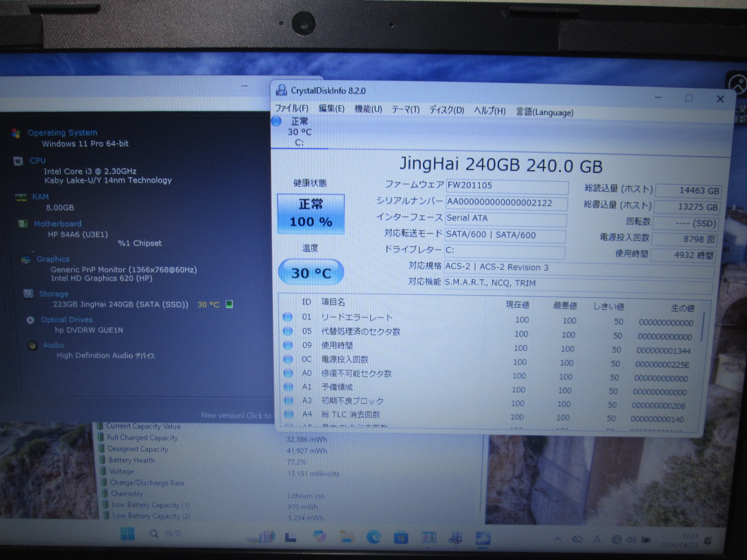Open the ディスク(D) menu
This screenshot has width=747, height=560.
point(446,110)
